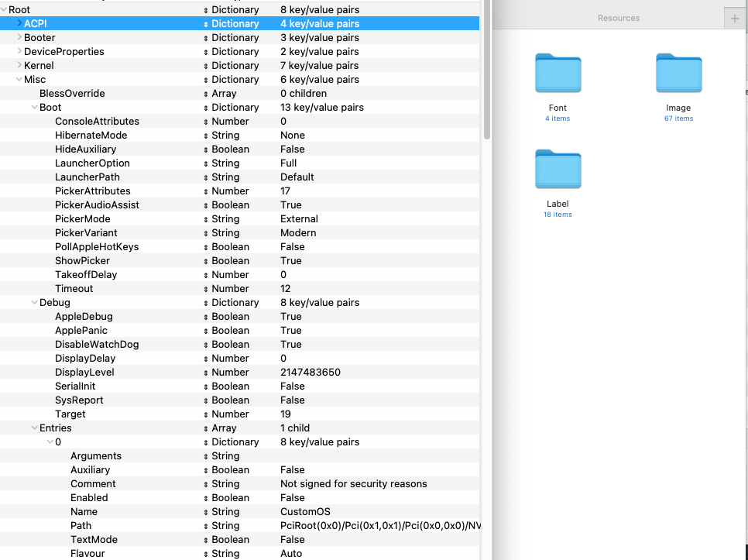Click '13 key/value pairs' for Boot
The image size is (748, 560).
click(x=322, y=107)
